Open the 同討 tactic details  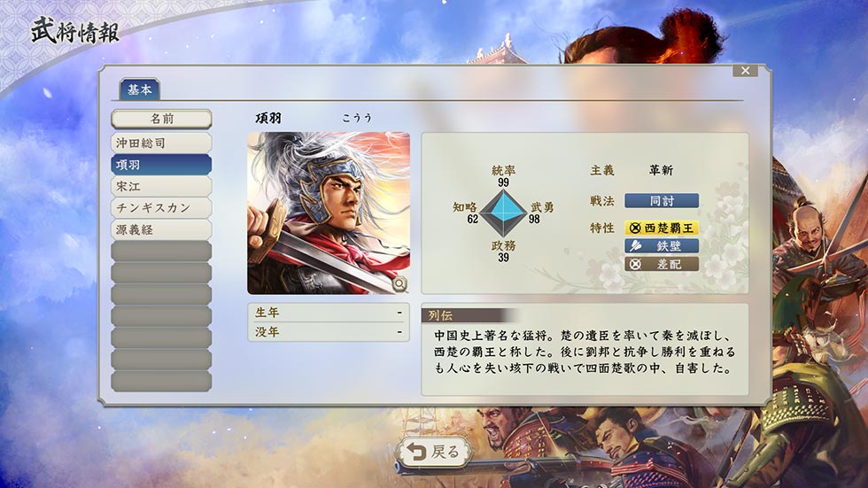pos(662,200)
